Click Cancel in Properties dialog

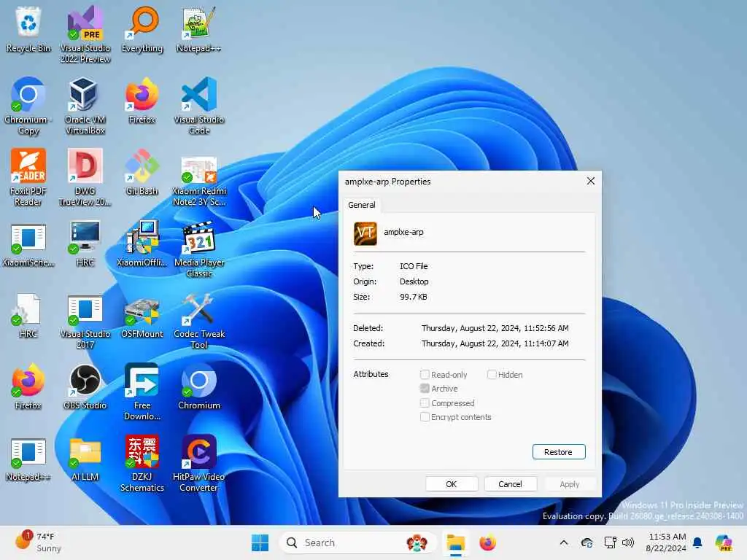click(x=510, y=484)
